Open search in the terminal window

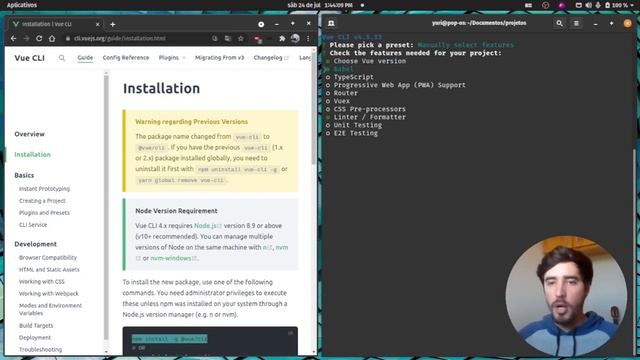pos(559,24)
